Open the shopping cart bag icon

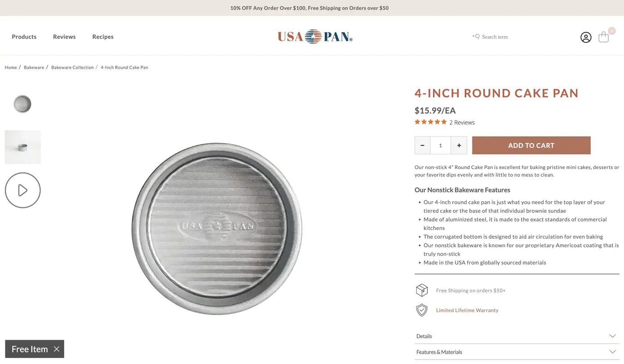pyautogui.click(x=603, y=37)
